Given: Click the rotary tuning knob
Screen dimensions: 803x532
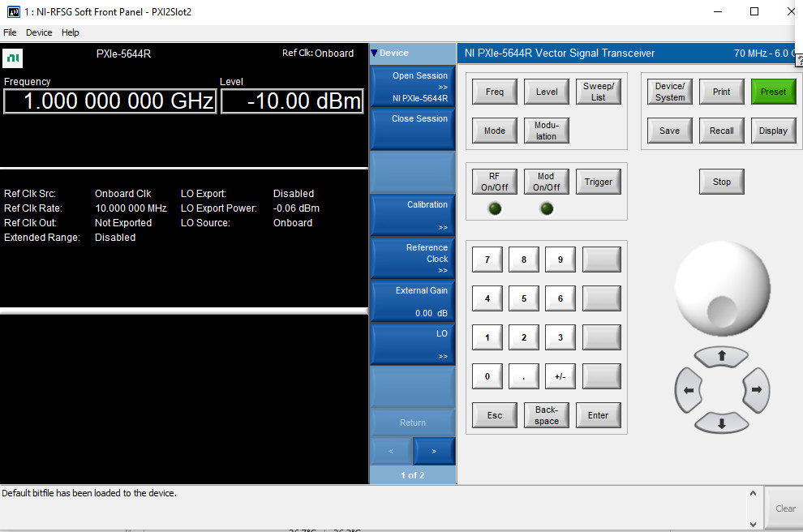Looking at the screenshot, I should [722, 288].
